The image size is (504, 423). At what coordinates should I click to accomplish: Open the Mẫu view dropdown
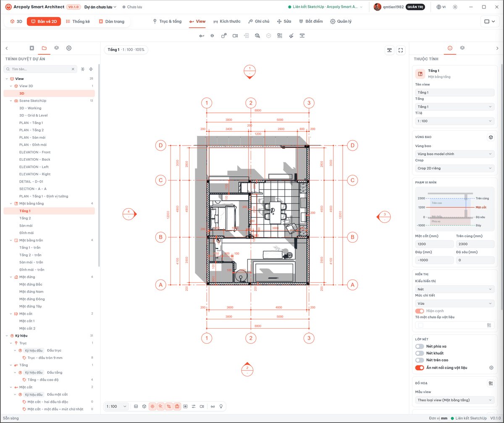[454, 400]
